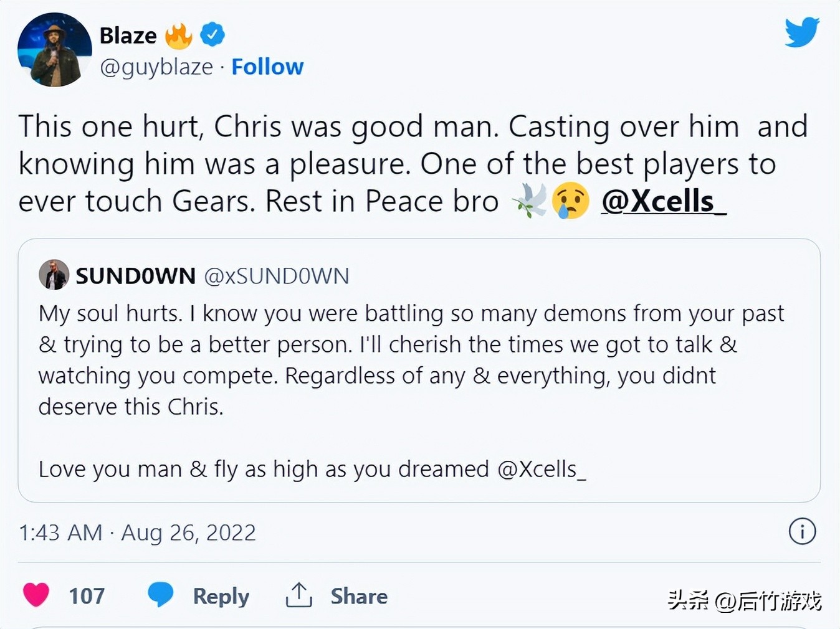Click the fire emoji next to Blaze
The height and width of the screenshot is (629, 840).
178,34
